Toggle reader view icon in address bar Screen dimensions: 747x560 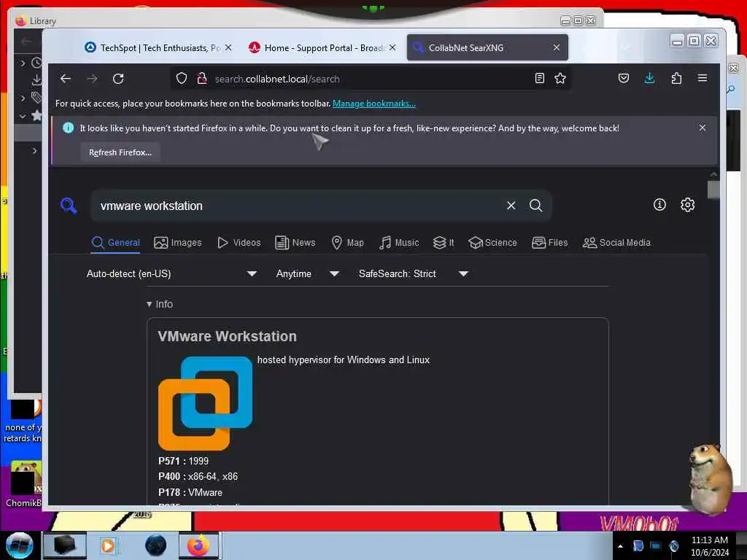pos(539,78)
